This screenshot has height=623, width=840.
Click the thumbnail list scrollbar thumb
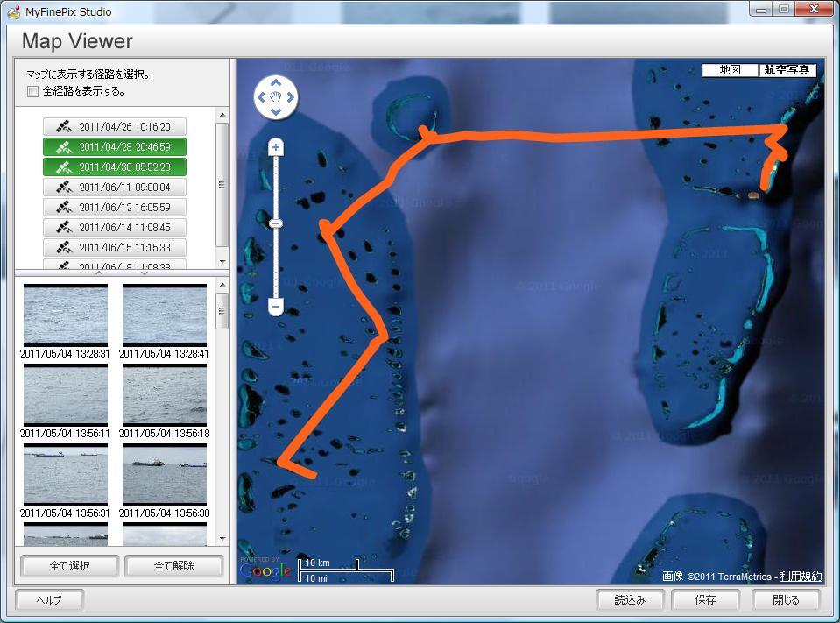pos(222,311)
